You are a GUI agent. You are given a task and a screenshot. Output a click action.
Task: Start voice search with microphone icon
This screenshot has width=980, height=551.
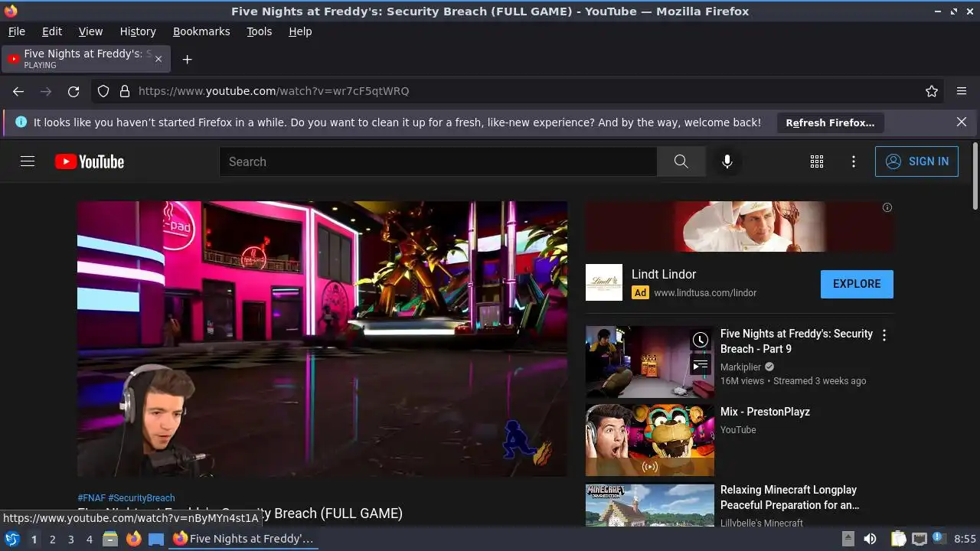727,161
